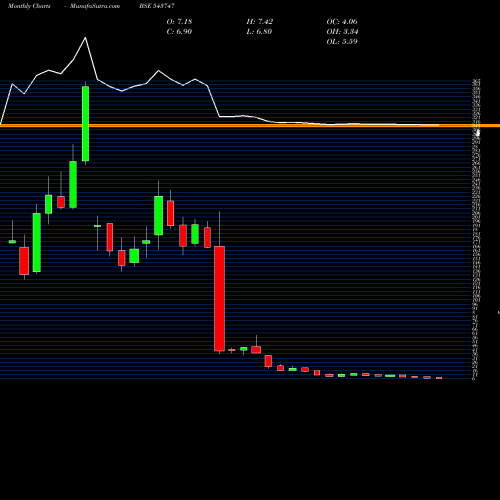The image size is (500, 500).
Task: Click the high value 'H: 7.42'
Action: (x=260, y=21)
